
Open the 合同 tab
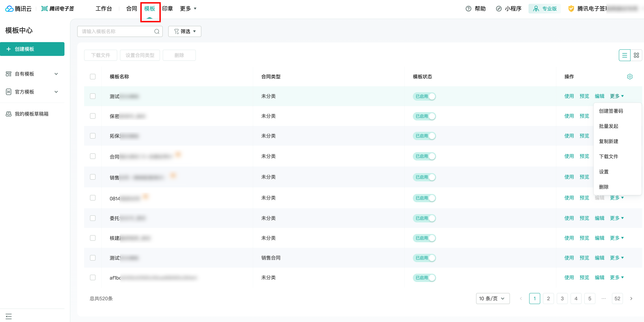(132, 9)
